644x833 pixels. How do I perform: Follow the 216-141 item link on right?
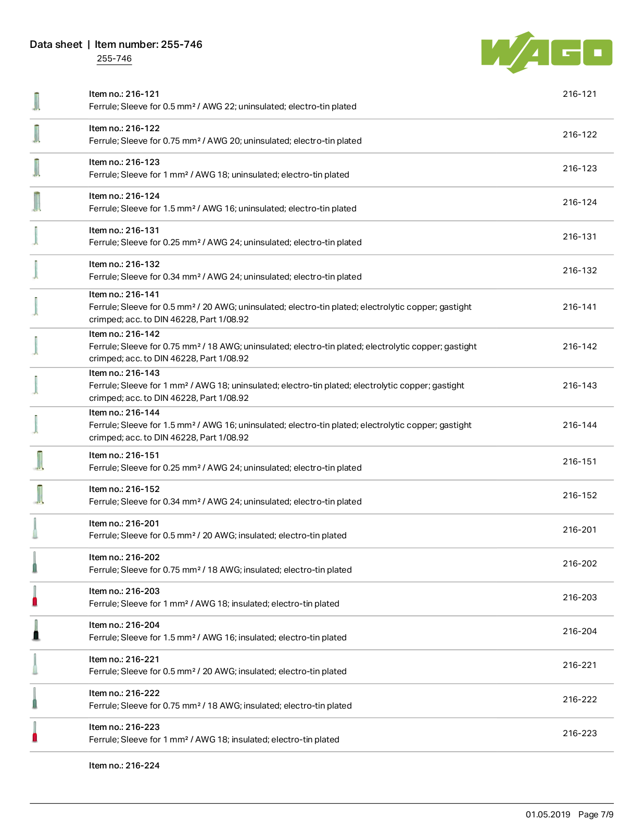point(579,307)
